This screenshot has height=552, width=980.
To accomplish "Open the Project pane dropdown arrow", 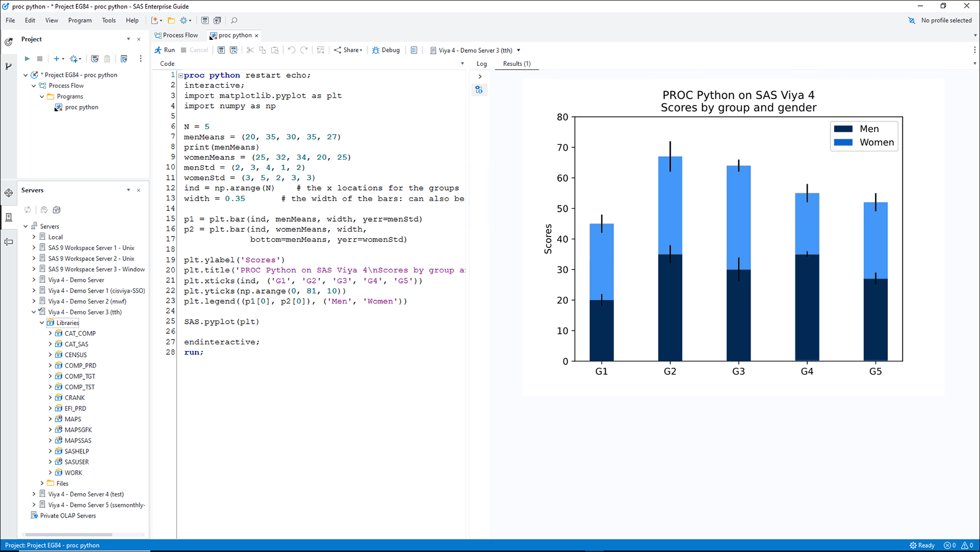I will click(128, 39).
